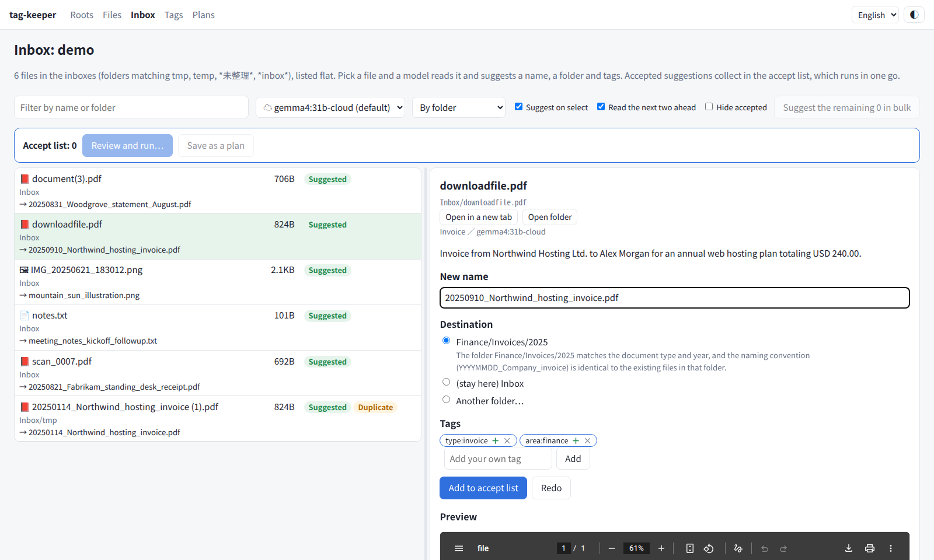Rotate the PDF preview counterclockwise
This screenshot has height=560, width=934.
(709, 548)
